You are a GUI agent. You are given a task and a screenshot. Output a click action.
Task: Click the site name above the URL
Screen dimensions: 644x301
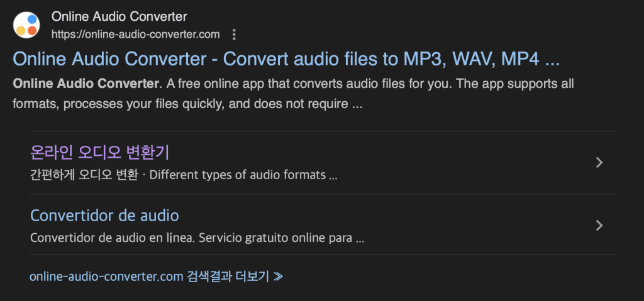pyautogui.click(x=119, y=17)
